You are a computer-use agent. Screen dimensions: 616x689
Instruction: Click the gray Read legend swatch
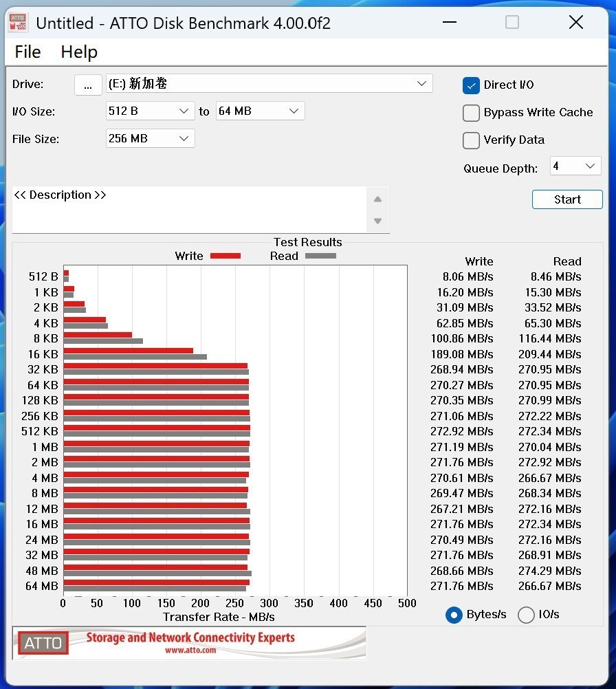point(321,256)
